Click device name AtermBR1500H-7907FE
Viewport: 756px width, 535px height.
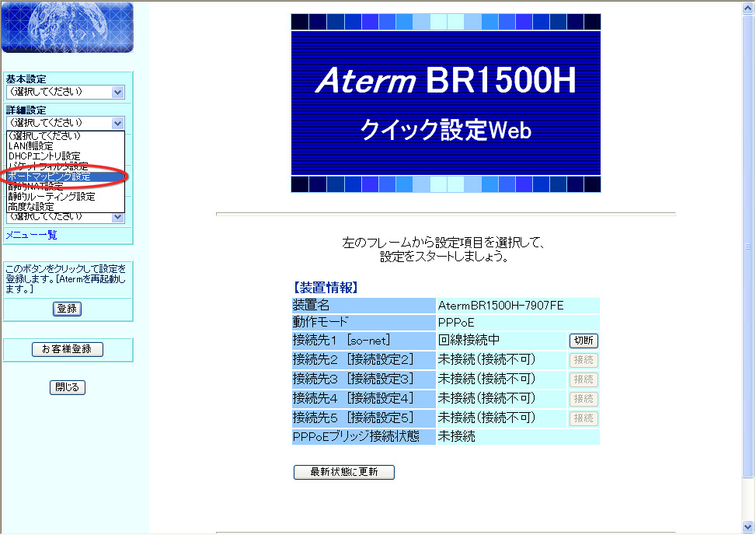pos(500,306)
